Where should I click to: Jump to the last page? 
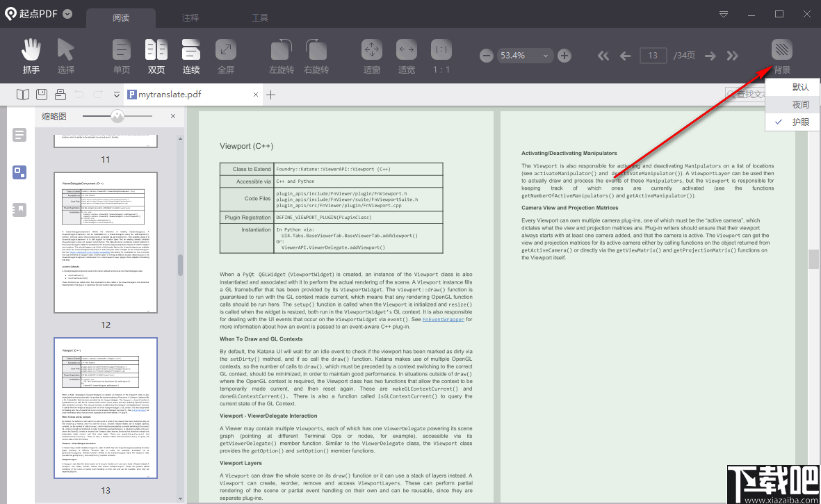click(733, 56)
